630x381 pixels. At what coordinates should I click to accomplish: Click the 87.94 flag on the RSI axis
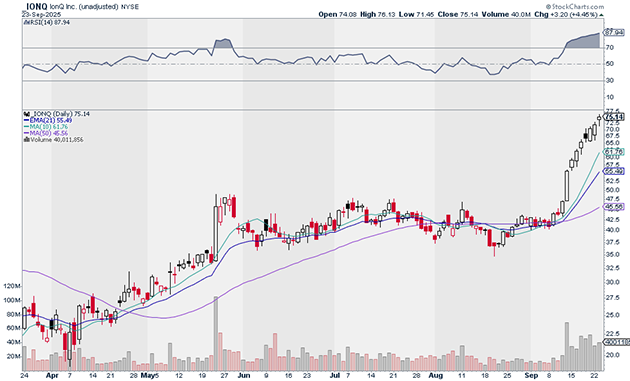[614, 32]
